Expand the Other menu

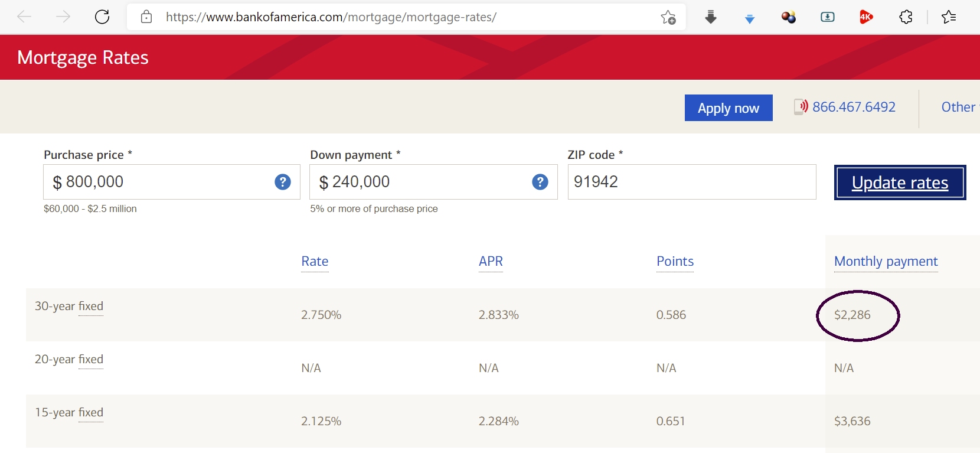coord(960,107)
